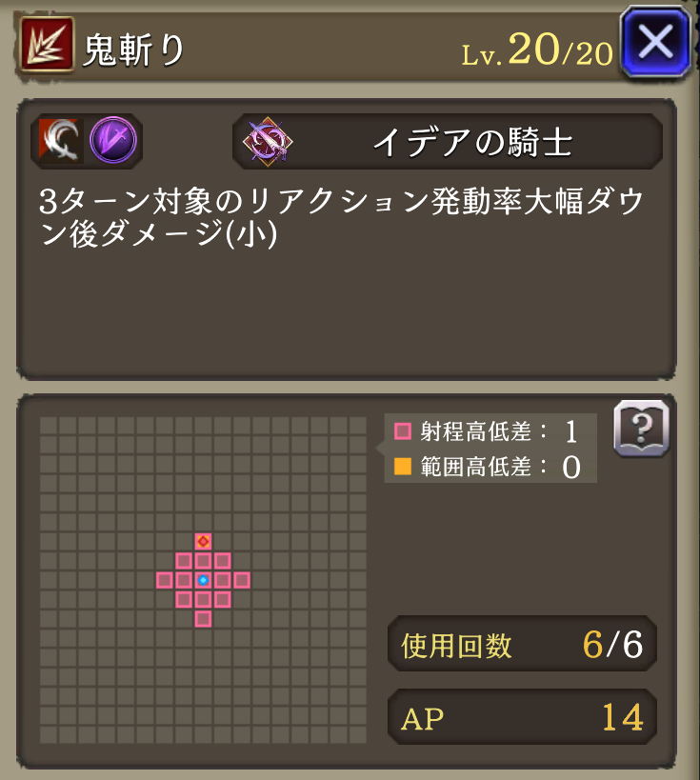Screen dimensions: 700x780
Task: Close the 鬼斬り skill detail window
Action: (656, 43)
